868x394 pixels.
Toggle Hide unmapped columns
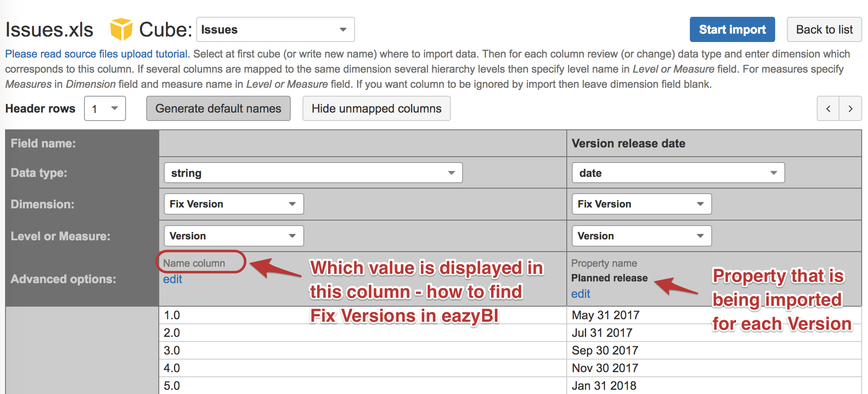[x=376, y=109]
